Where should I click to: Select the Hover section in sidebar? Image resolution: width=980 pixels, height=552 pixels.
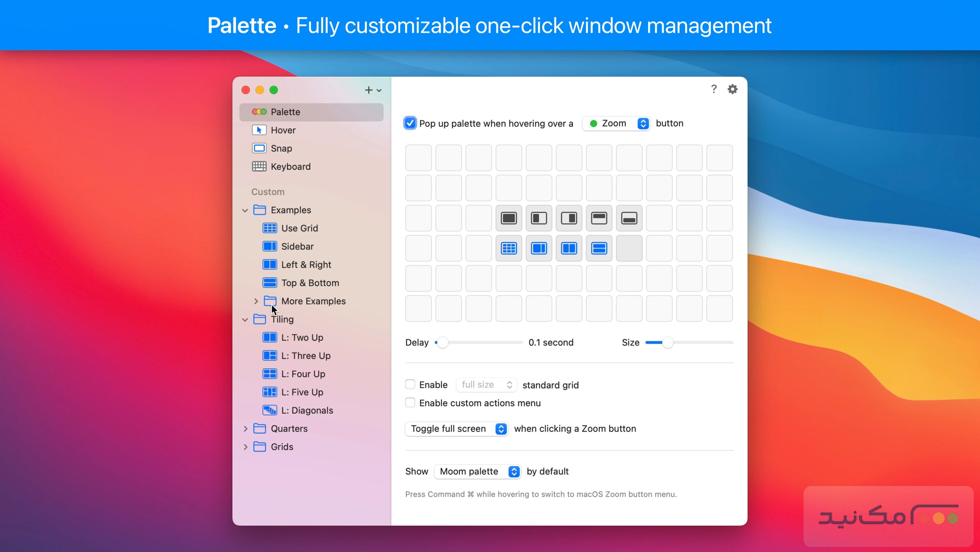283,130
